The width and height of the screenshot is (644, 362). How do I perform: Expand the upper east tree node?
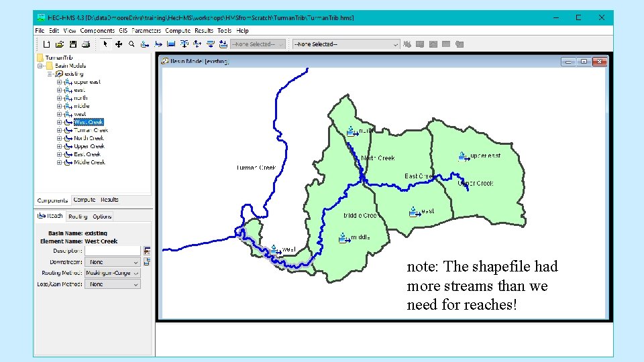59,82
